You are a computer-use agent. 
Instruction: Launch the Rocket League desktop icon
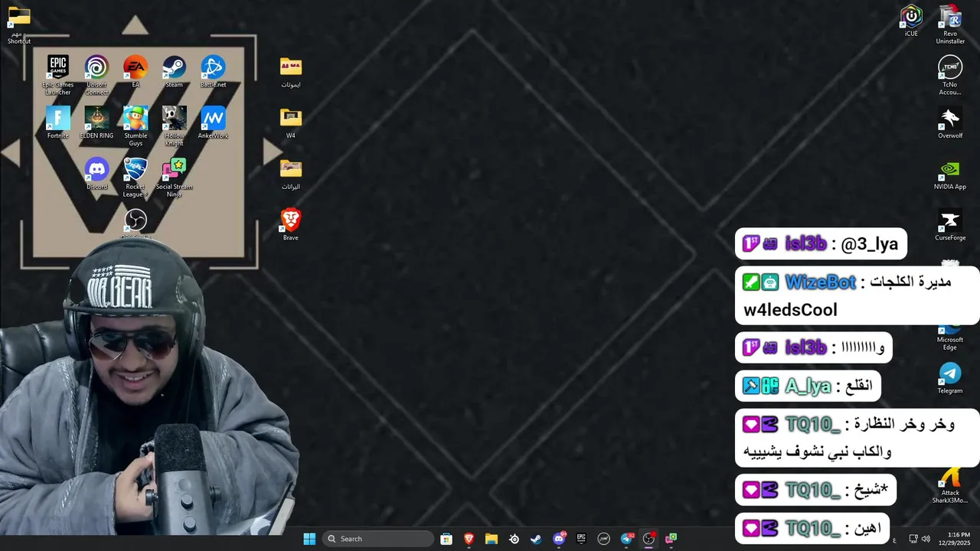(136, 178)
